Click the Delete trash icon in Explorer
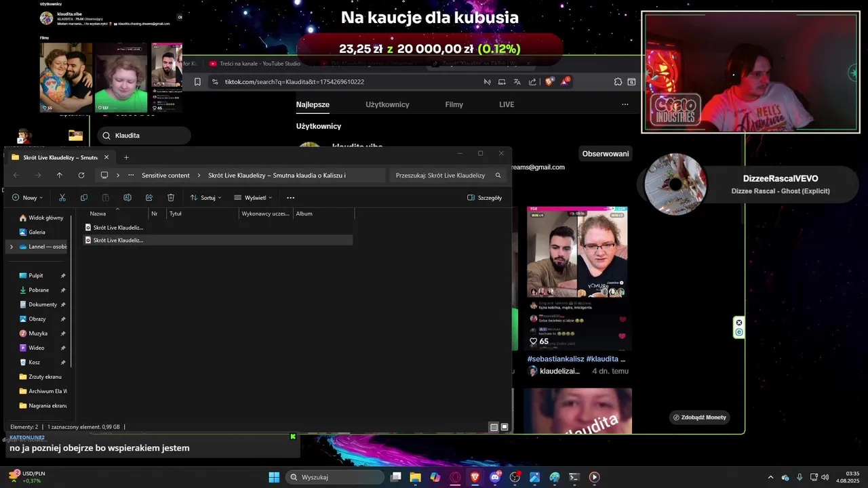 point(171,198)
